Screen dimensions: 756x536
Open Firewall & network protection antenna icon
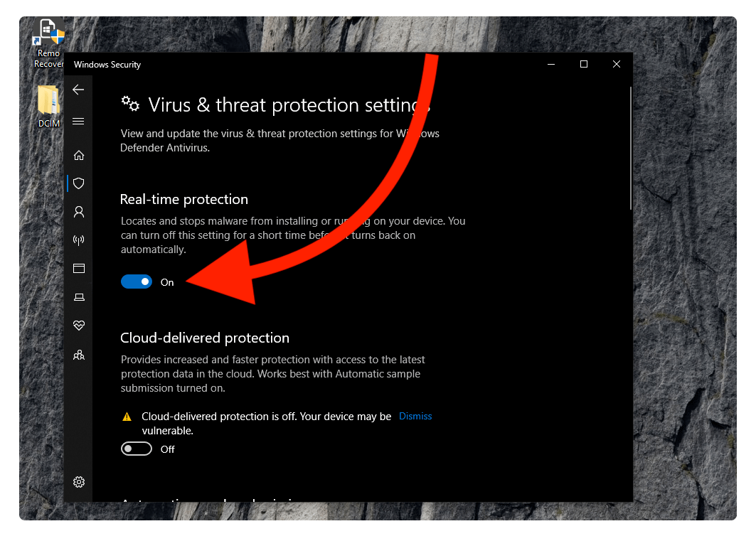coord(79,240)
